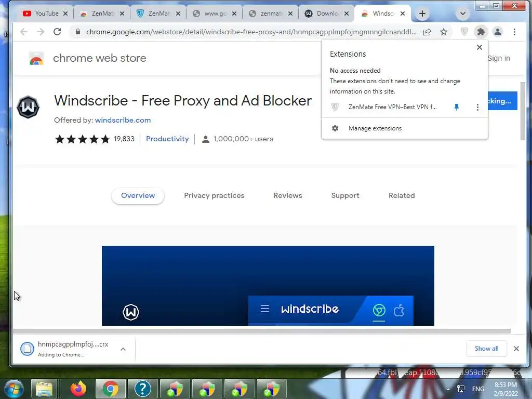This screenshot has width=532, height=399.
Task: Close the downloads bar
Action: pos(516,349)
